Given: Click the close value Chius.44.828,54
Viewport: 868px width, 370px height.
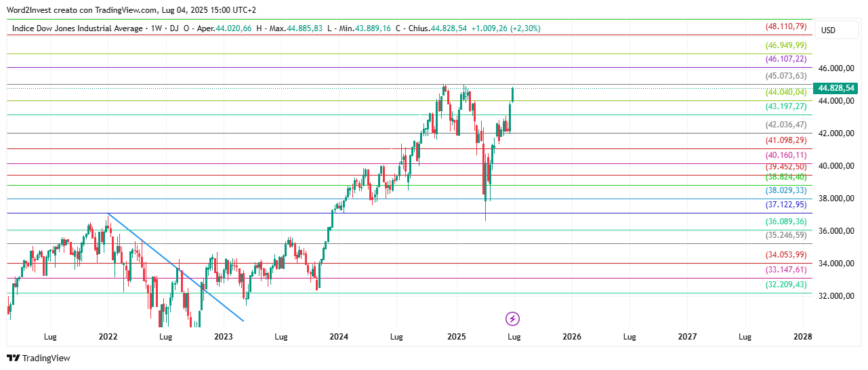Looking at the screenshot, I should (x=437, y=28).
